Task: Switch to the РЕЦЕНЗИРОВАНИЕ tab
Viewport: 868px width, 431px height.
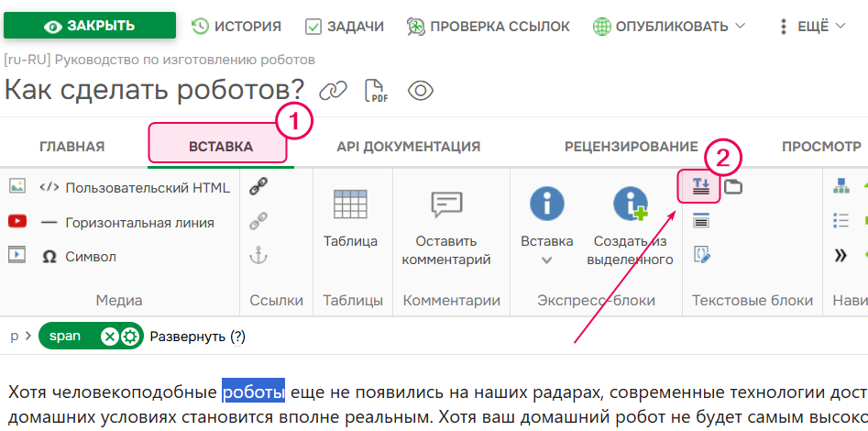Action: 632,147
